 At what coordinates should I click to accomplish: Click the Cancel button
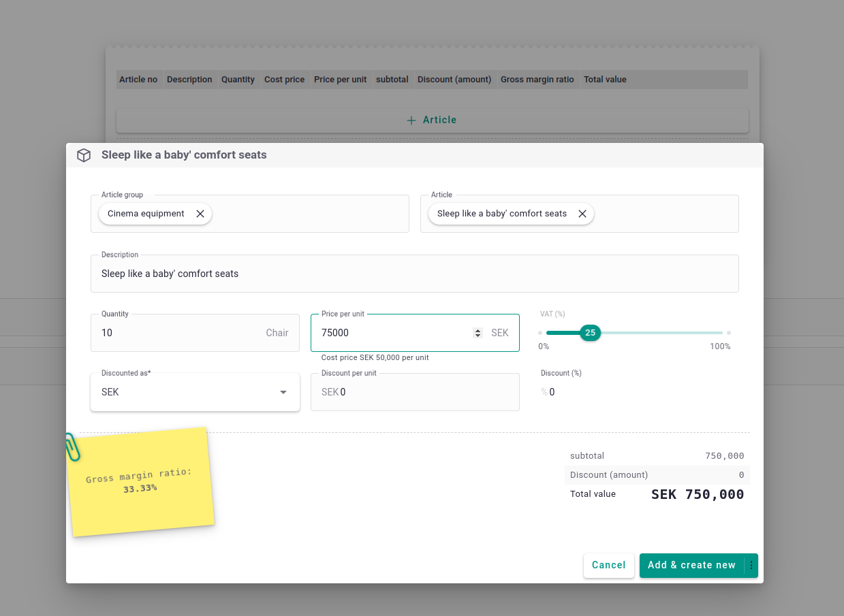(x=608, y=566)
